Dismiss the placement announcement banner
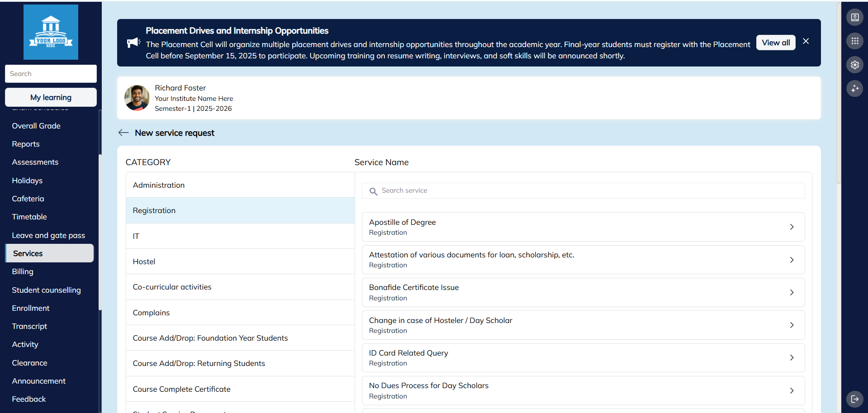Viewport: 868px width, 413px height. coord(806,41)
